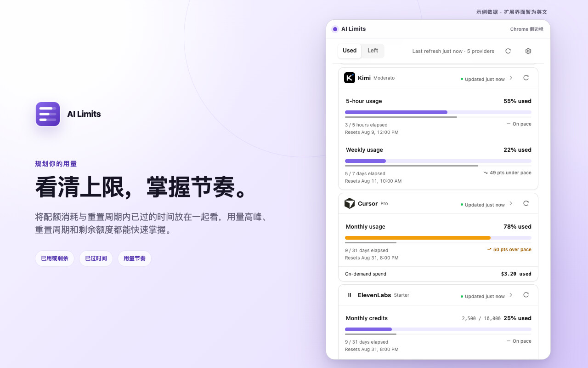The image size is (588, 368).
Task: Refresh the ElevenLabs provider card
Action: [x=526, y=295]
